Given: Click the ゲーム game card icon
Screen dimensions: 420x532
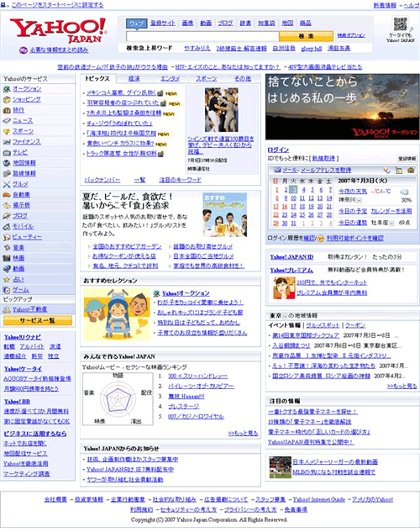Looking at the screenshot, I should 7,291.
